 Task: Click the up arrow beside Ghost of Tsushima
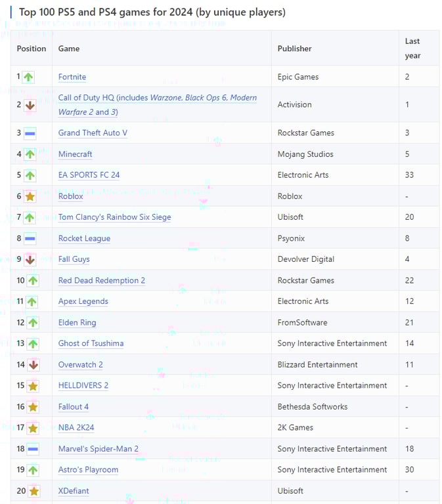coord(33,344)
